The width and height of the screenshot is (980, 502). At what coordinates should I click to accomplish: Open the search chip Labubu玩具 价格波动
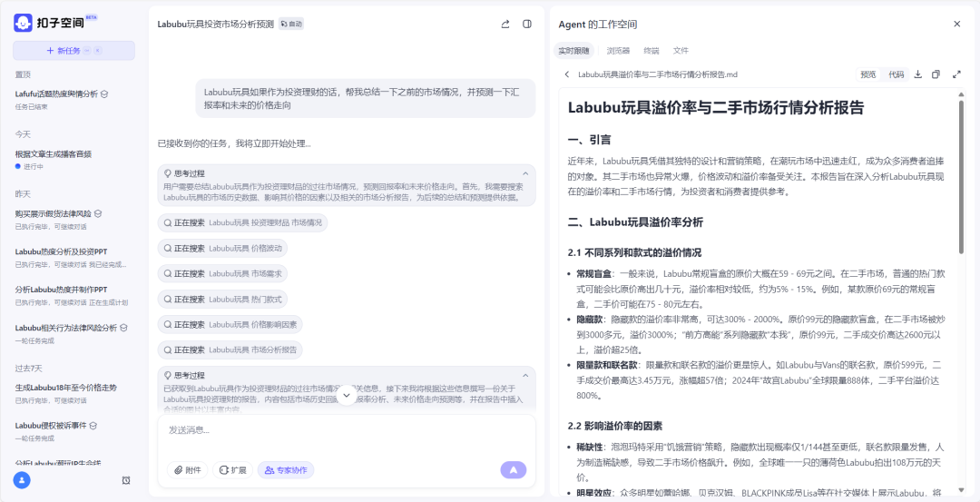(222, 248)
